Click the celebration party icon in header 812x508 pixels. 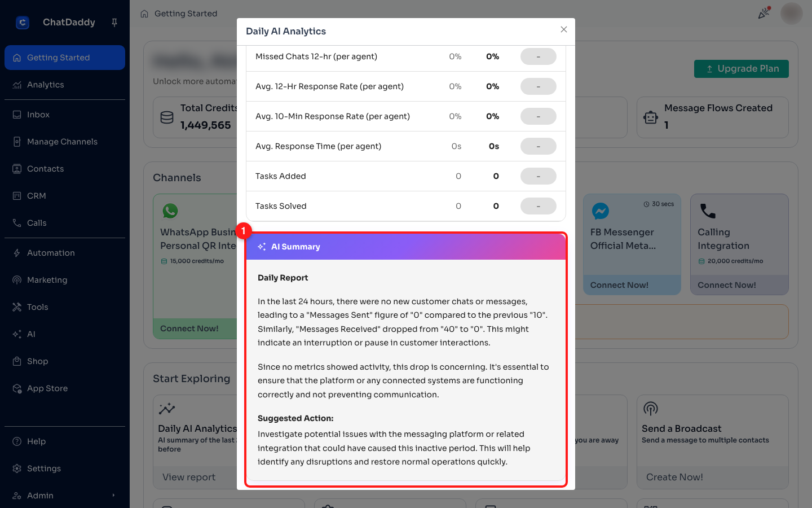(764, 13)
